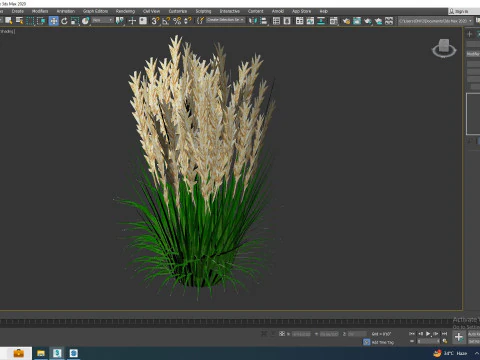The image size is (480, 360).
Task: Open the Arnold menu
Action: coord(278,11)
